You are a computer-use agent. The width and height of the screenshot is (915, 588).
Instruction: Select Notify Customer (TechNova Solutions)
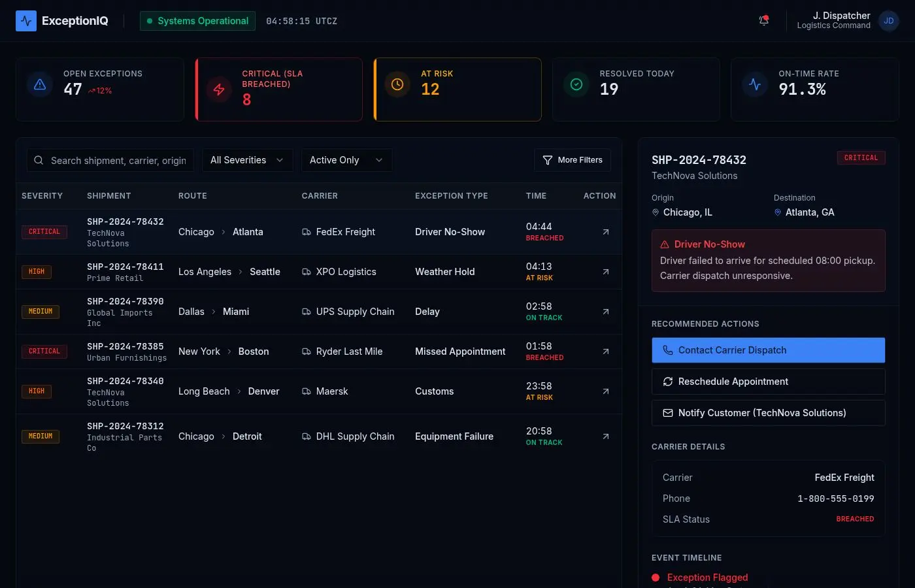click(768, 413)
